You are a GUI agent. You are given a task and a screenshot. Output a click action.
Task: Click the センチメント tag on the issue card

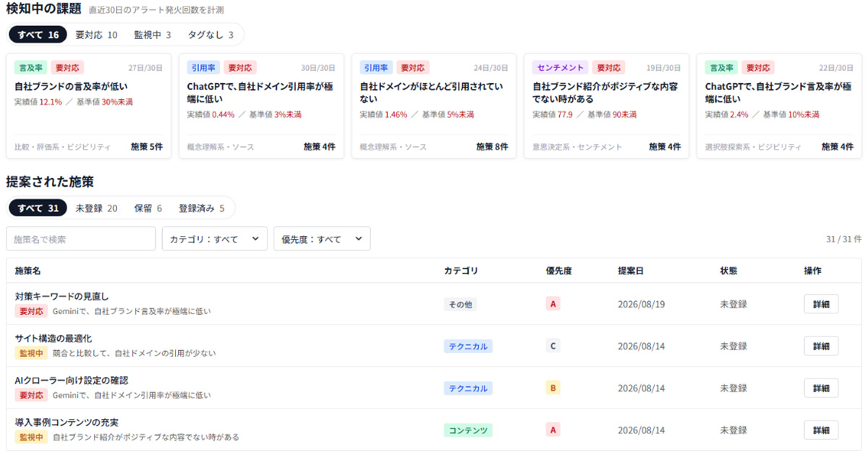tap(561, 67)
